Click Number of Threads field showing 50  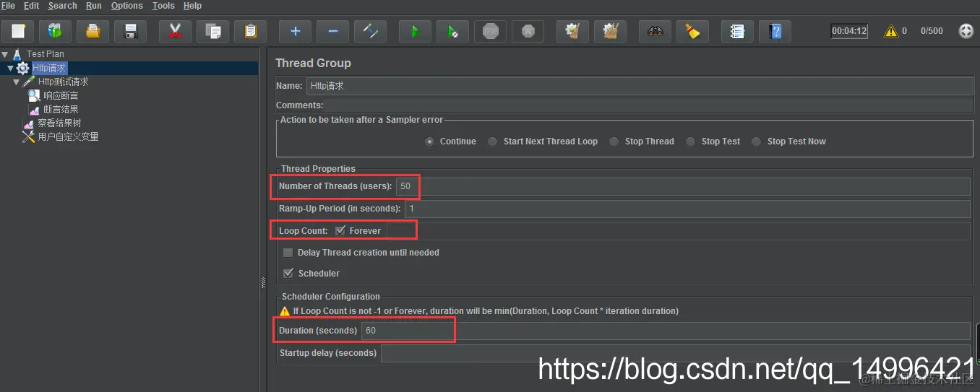coord(683,186)
